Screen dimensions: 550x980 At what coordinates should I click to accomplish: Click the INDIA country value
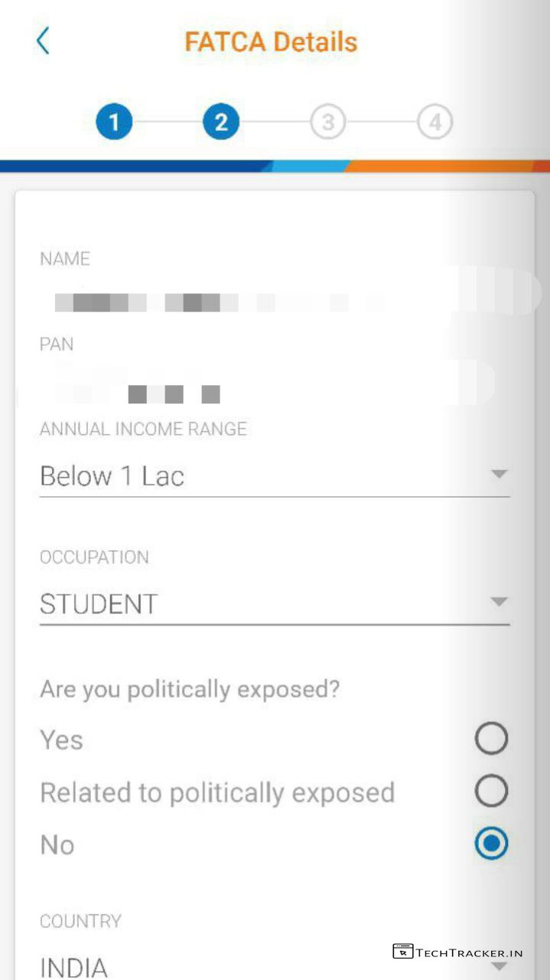click(74, 966)
